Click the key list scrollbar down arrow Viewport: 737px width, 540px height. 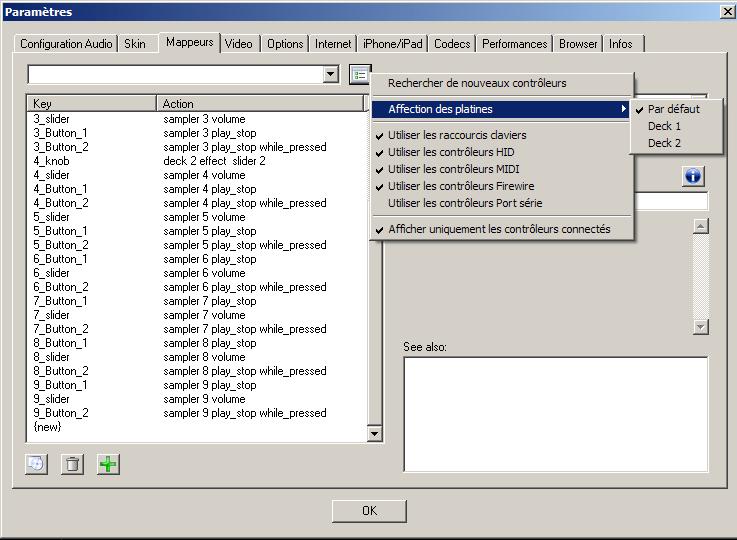[x=375, y=434]
